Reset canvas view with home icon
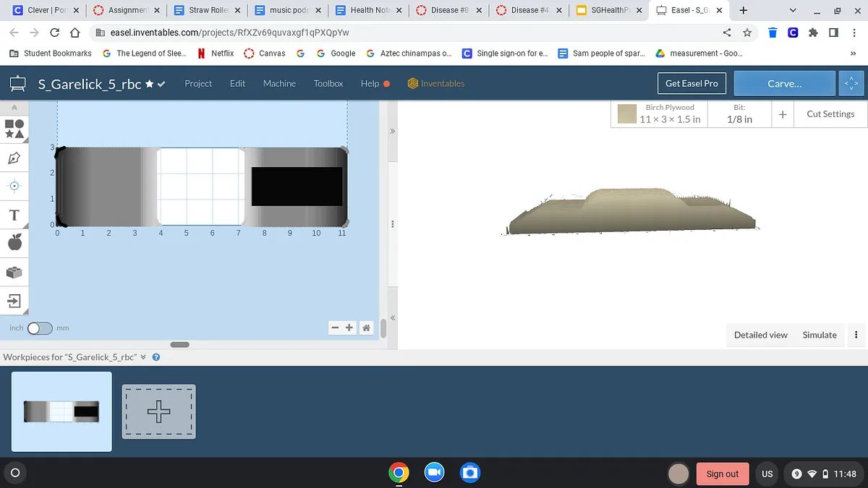 (366, 328)
